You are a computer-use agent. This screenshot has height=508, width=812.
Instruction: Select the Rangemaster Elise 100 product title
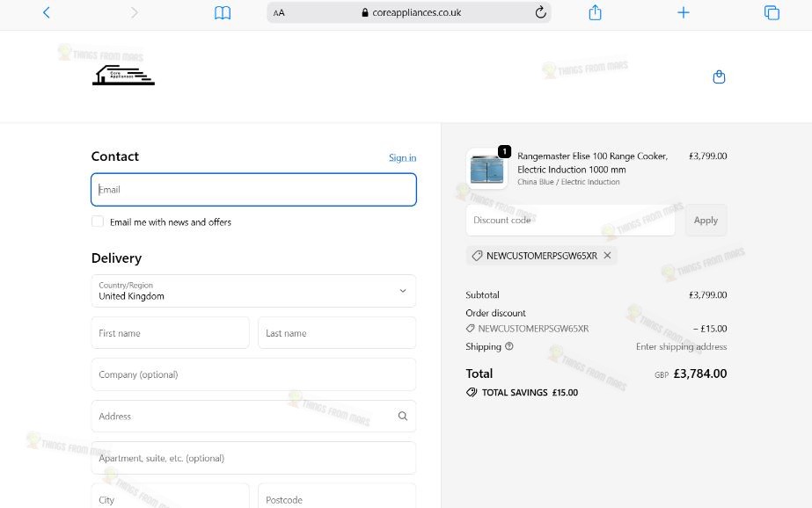(592, 163)
